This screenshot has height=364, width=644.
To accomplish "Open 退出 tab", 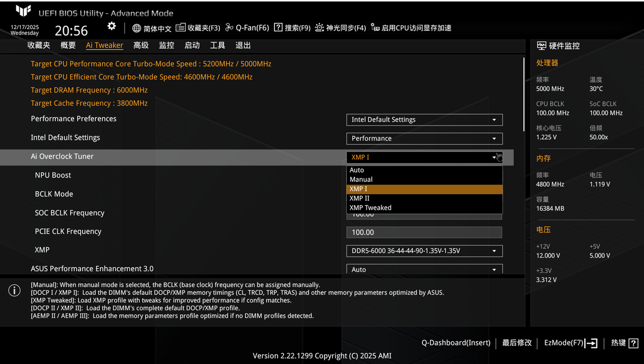I will (243, 45).
